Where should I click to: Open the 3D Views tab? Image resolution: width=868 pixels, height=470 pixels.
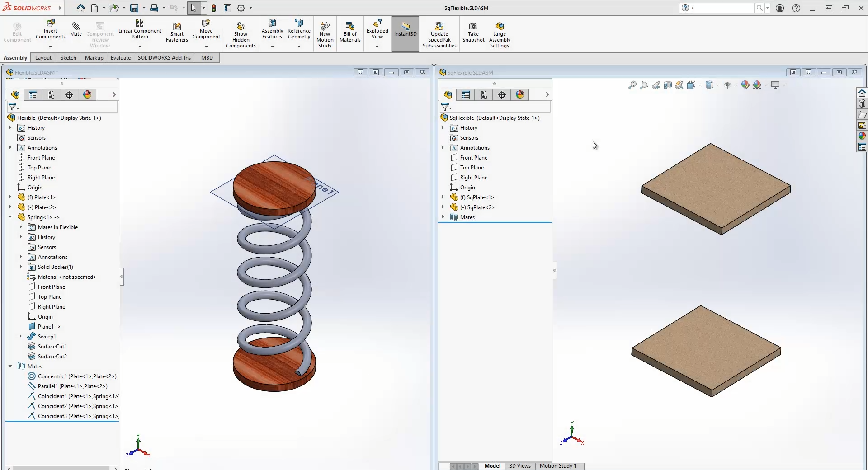point(520,466)
